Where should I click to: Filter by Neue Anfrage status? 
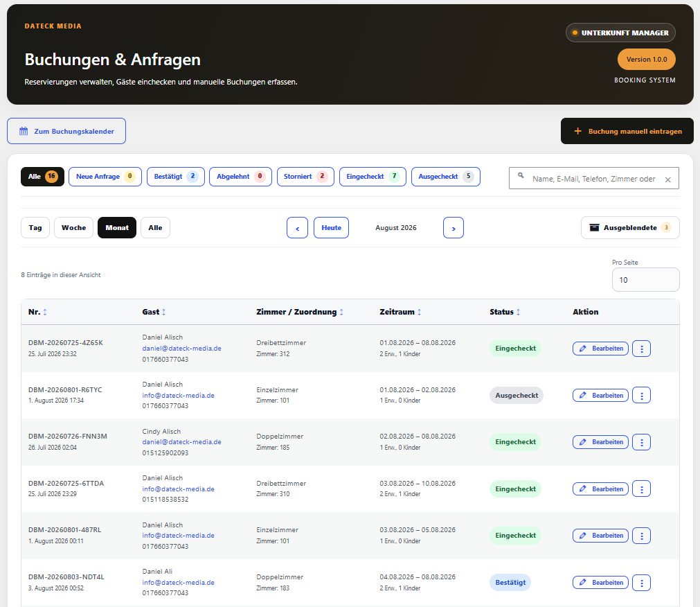click(105, 177)
